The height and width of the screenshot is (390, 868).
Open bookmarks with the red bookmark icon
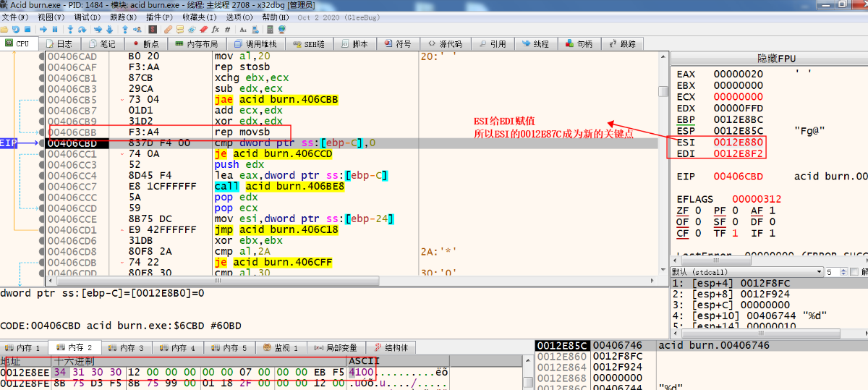[203, 30]
